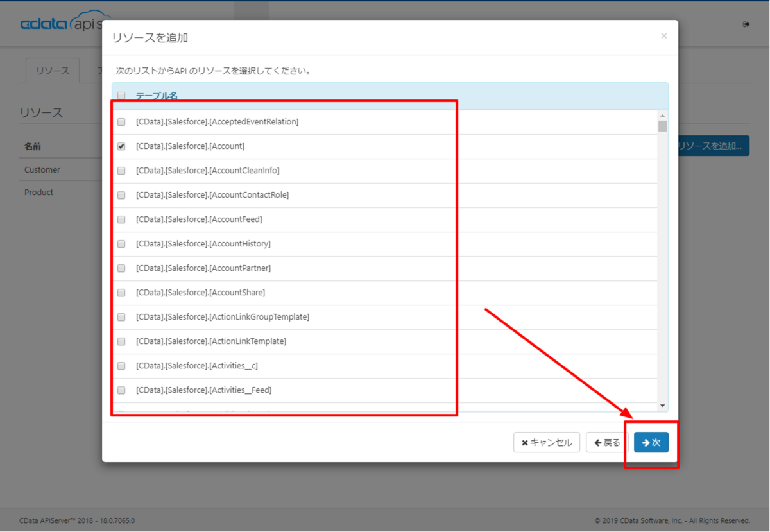The image size is (770, 532).
Task: Check the ActionLinkTemplate checkbox
Action: point(121,341)
